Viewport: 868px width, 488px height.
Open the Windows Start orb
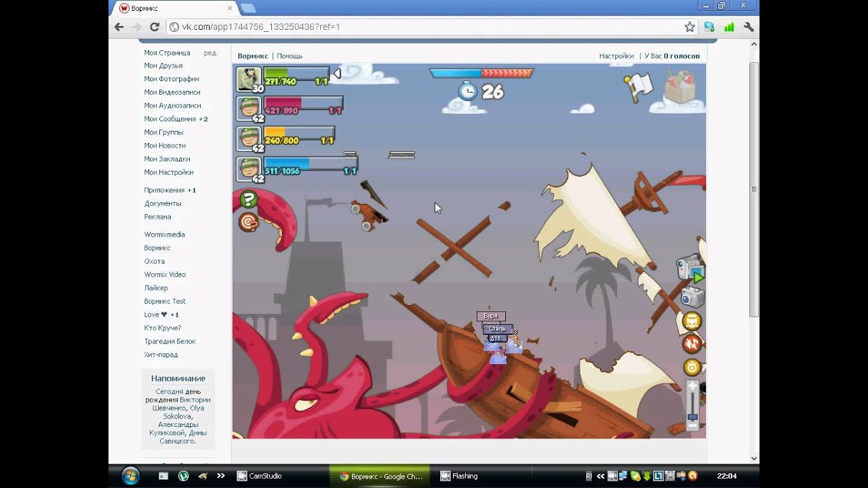(x=130, y=476)
